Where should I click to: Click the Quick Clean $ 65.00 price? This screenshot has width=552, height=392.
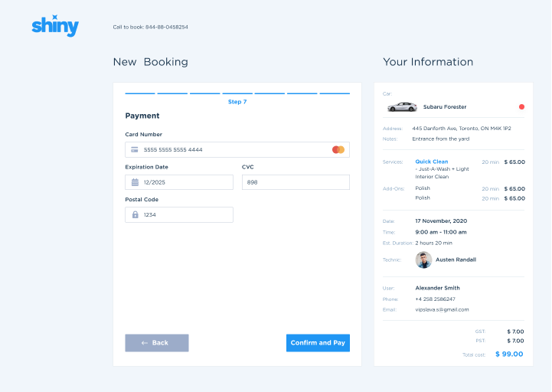tap(514, 162)
